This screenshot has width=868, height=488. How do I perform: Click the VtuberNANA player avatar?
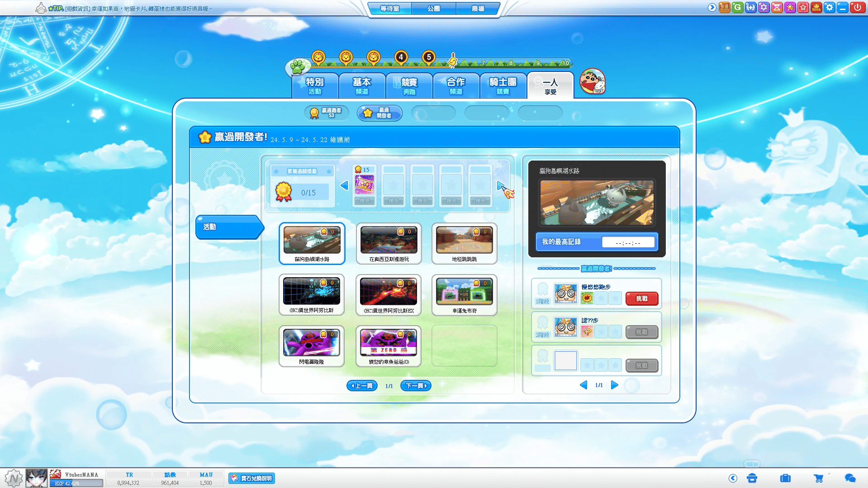click(x=36, y=478)
